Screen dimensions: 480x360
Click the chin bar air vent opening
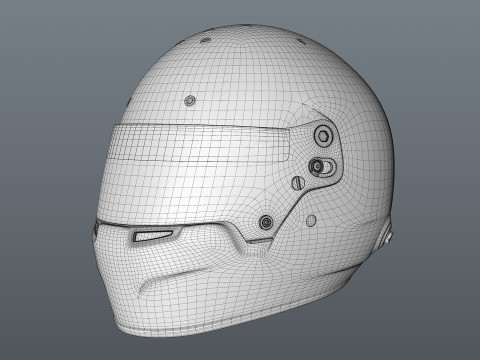click(153, 235)
